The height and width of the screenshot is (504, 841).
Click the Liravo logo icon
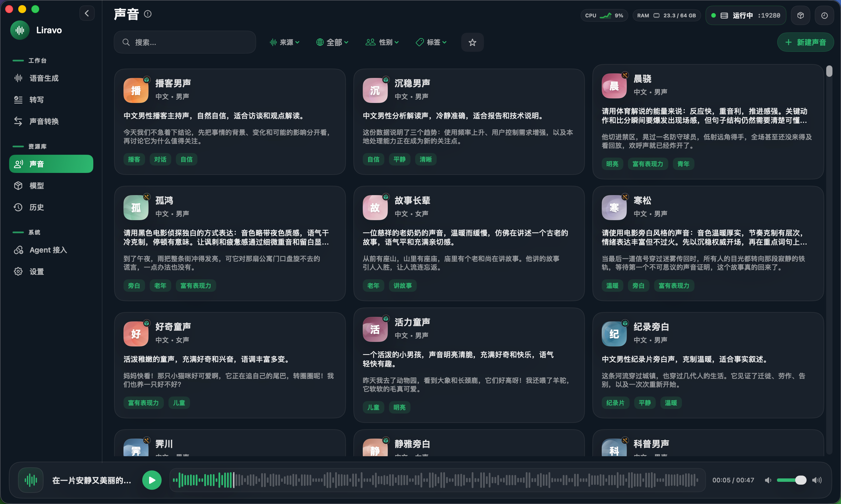click(x=20, y=30)
